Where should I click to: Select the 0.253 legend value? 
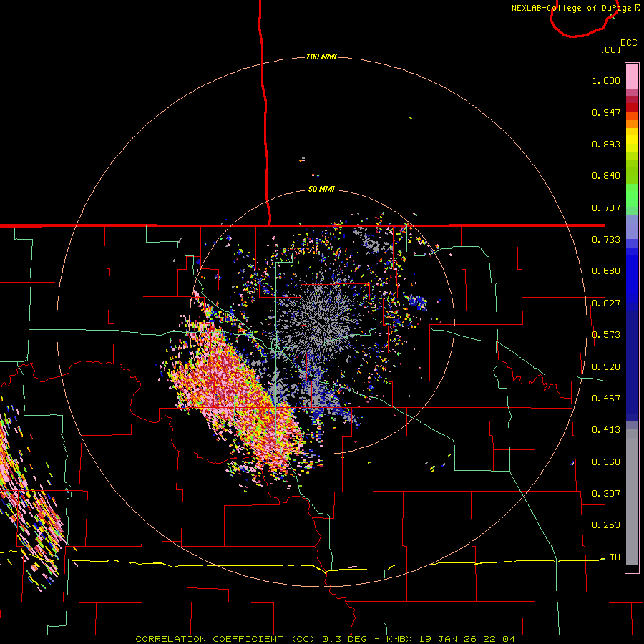pyautogui.click(x=606, y=525)
